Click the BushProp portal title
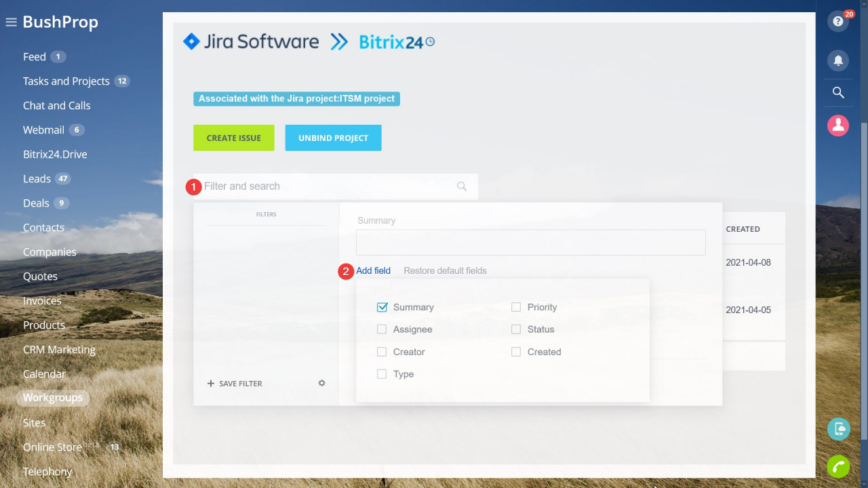 pyautogui.click(x=60, y=22)
